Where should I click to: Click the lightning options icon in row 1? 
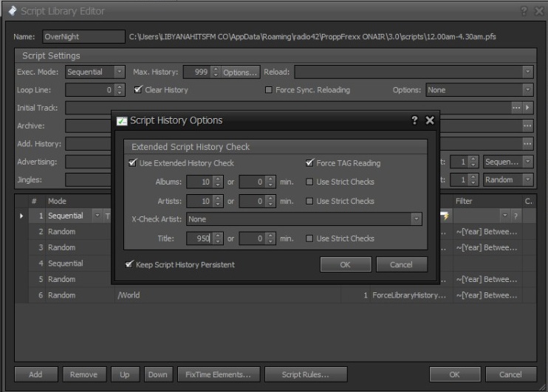445,216
